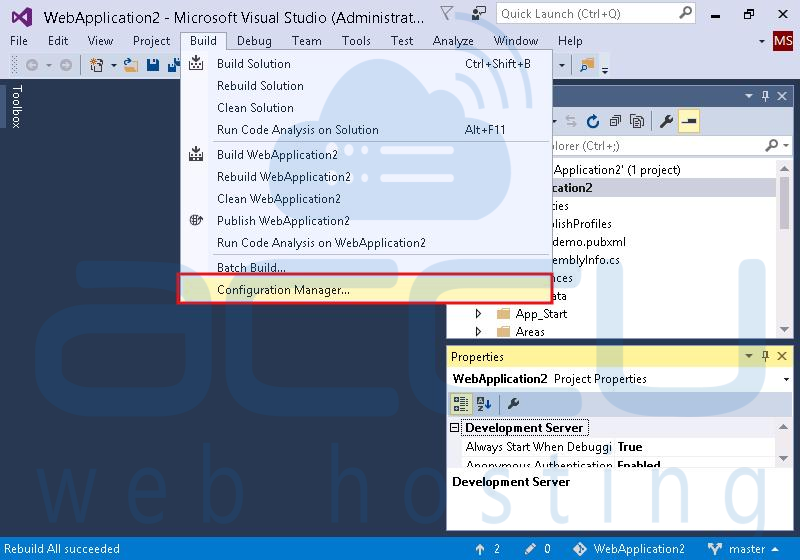This screenshot has height=560, width=800.
Task: Click the Show All Files icon
Action: [637, 121]
